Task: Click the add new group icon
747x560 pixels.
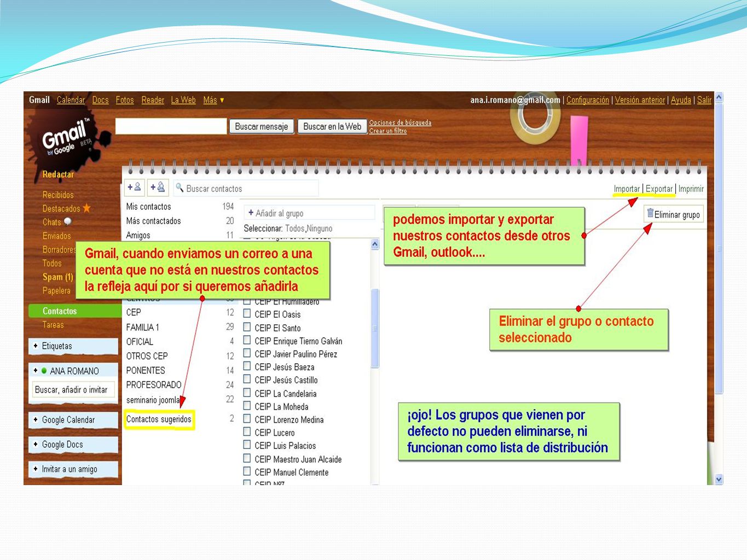Action: 158,188
